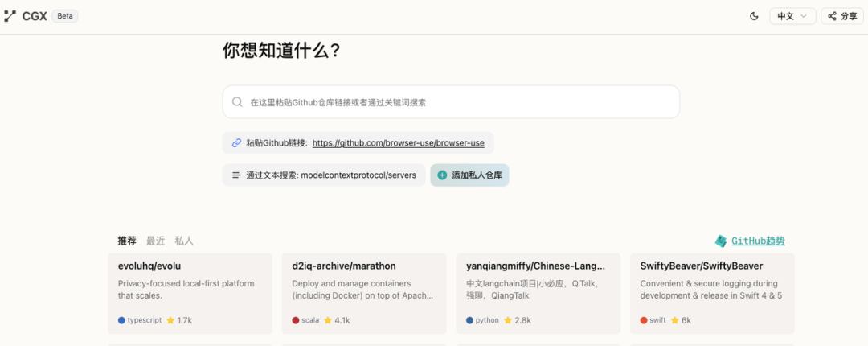The width and height of the screenshot is (868, 346).
Task: Open the GitHub趋势 link
Action: point(758,241)
